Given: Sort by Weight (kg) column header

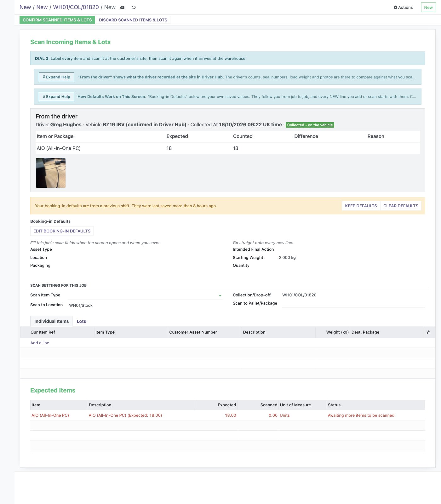Looking at the screenshot, I should click(x=333, y=332).
